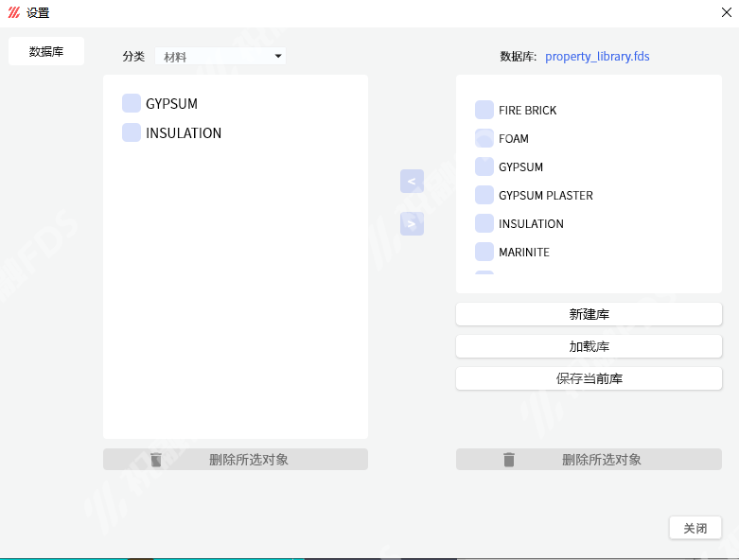Viewport: 739px width, 560px height.
Task: Click the 关闭 button
Action: (695, 528)
